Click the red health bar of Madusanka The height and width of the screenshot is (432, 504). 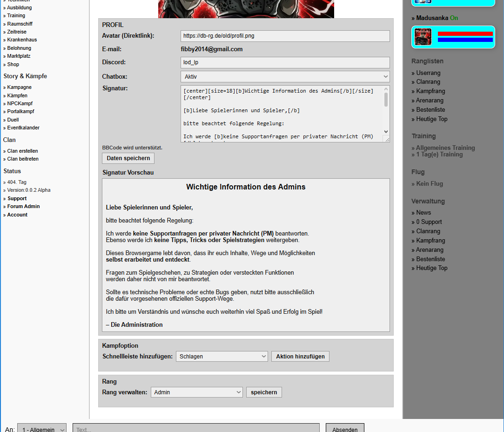pyautogui.click(x=465, y=34)
